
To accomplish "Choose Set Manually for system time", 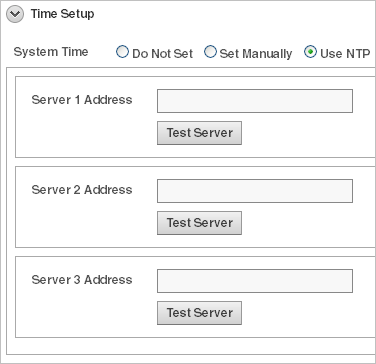I will 210,52.
